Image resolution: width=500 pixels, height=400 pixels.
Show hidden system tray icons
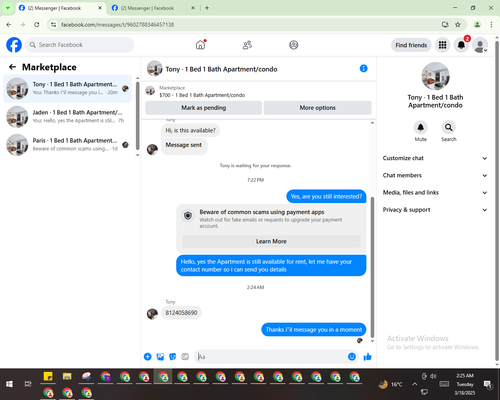point(414,384)
